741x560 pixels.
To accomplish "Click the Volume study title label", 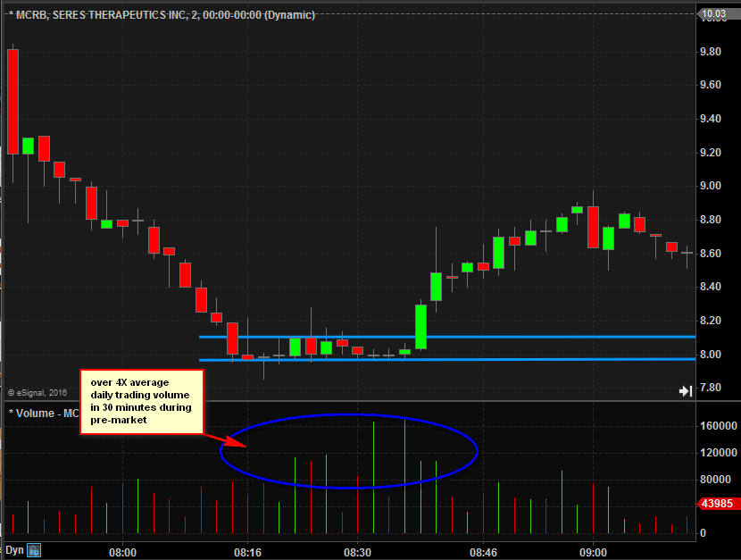I will (44, 413).
